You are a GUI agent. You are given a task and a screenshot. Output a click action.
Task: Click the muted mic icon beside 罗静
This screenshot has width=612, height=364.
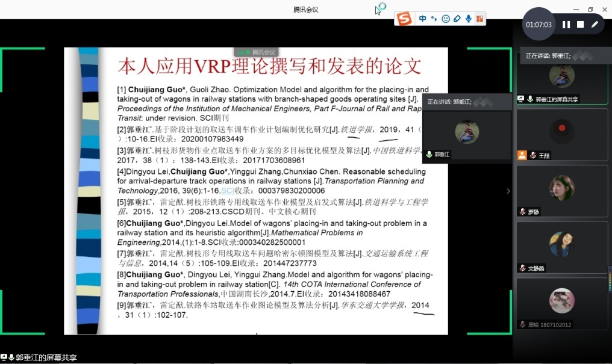click(x=522, y=212)
